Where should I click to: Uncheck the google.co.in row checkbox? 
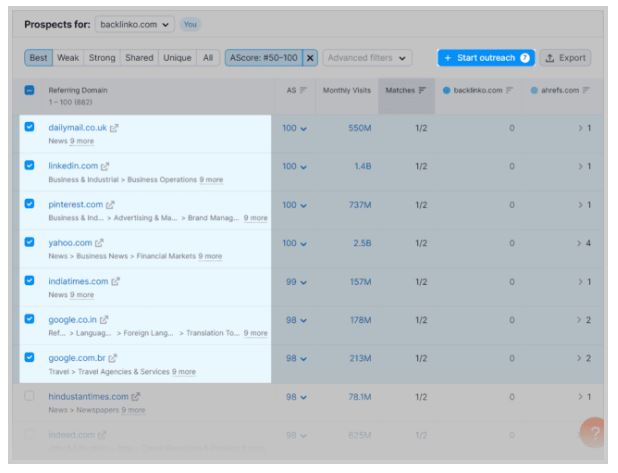pyautogui.click(x=30, y=318)
